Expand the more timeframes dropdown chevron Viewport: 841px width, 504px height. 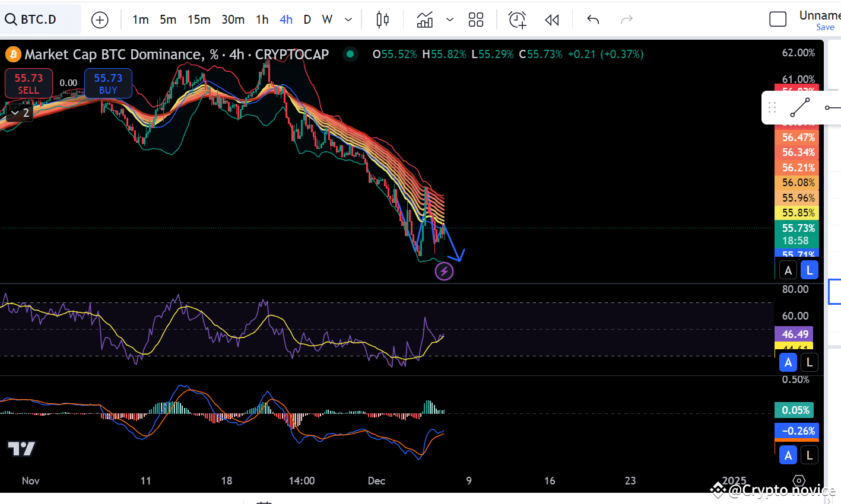pos(348,20)
